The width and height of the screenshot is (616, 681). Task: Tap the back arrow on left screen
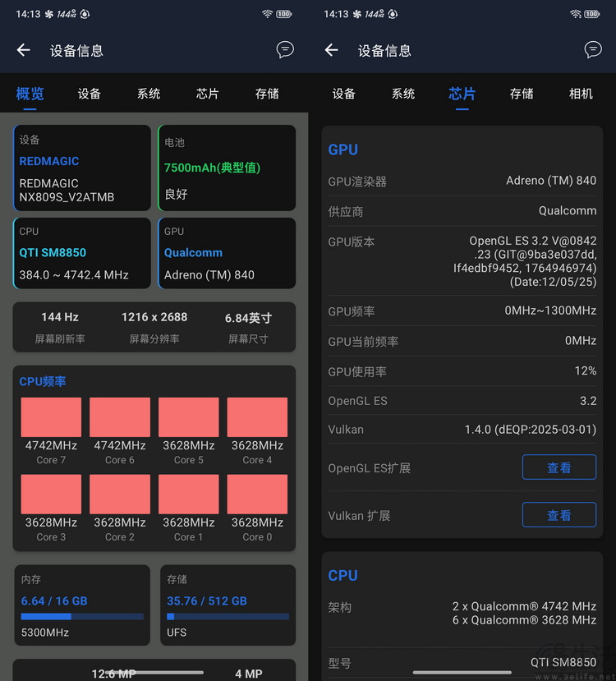[24, 50]
